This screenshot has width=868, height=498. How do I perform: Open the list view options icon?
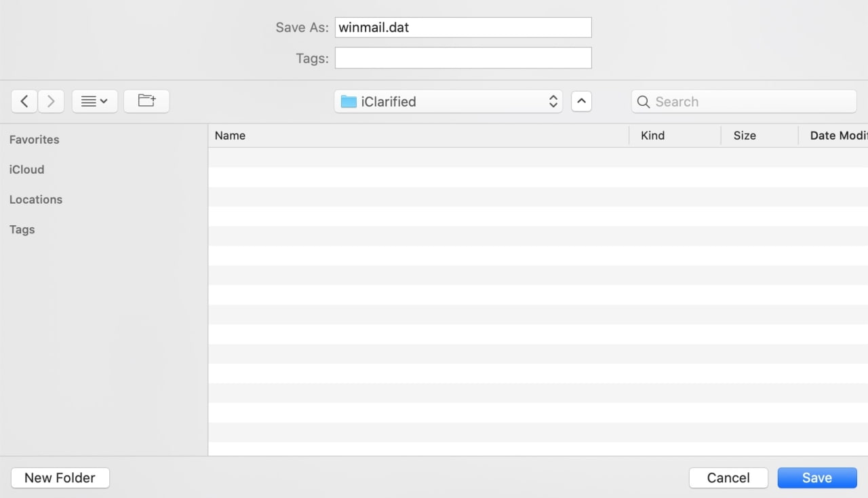tap(90, 100)
